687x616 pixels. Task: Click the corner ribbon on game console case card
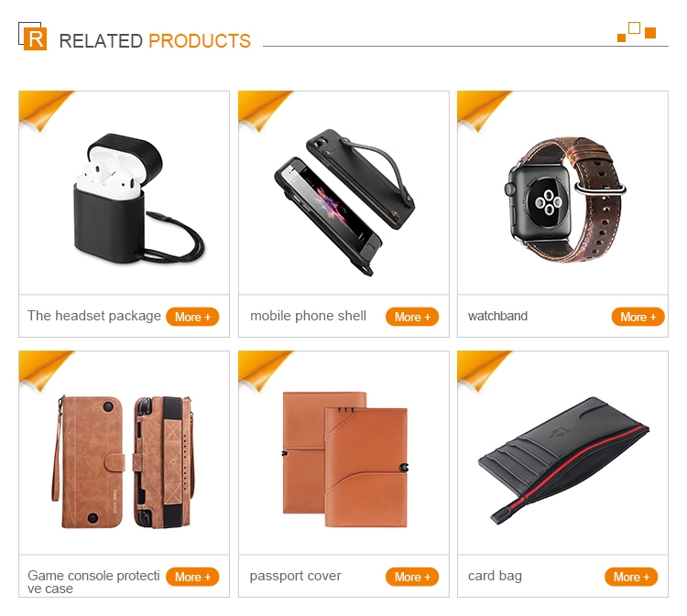[x=46, y=372]
